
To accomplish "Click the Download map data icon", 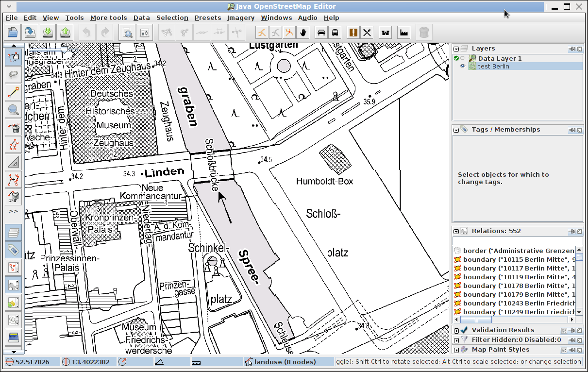I will coord(48,33).
